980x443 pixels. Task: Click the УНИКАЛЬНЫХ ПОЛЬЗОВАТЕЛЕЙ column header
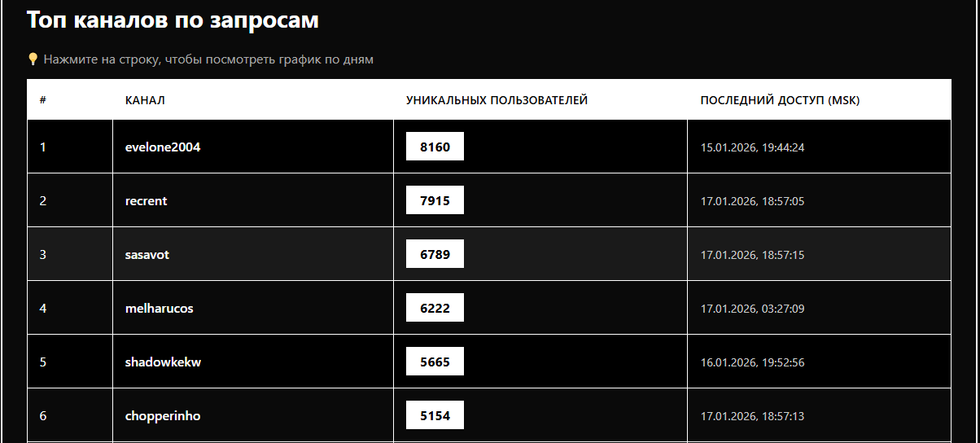click(497, 100)
